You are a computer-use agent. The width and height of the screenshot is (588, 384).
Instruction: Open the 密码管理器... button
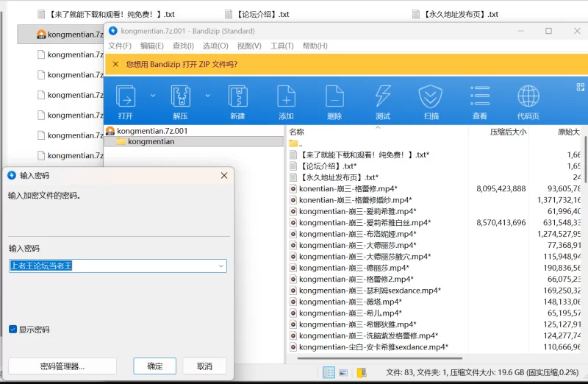pyautogui.click(x=62, y=366)
